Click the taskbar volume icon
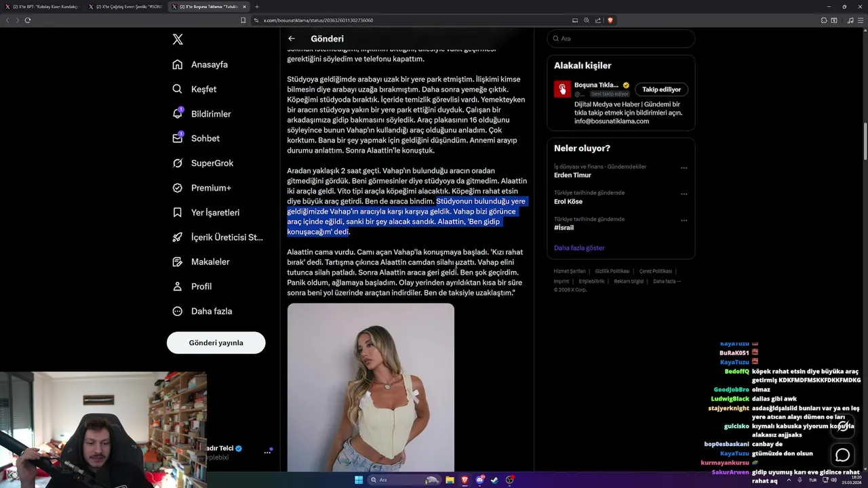The image size is (868, 488). 834,480
